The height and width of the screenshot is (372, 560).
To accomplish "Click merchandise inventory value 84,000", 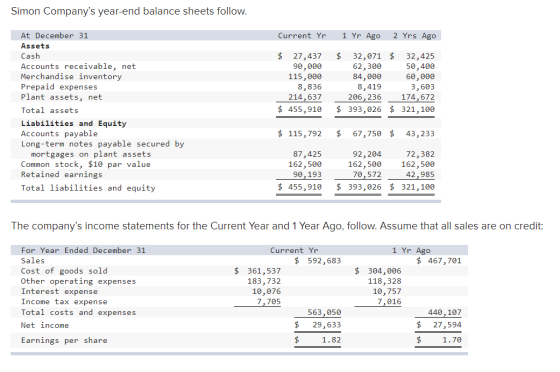I will tap(367, 76).
